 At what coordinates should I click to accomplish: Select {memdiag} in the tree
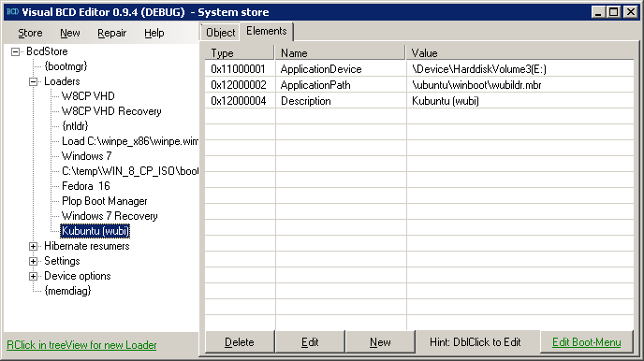[67, 291]
